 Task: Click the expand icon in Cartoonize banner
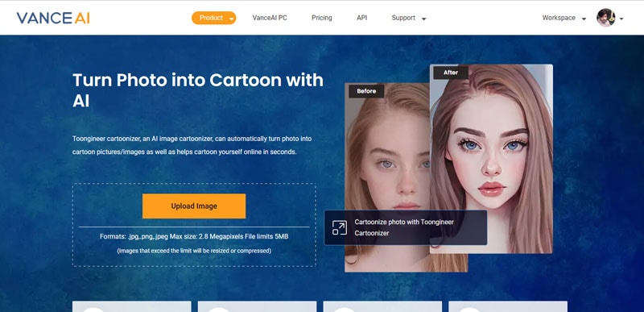pyautogui.click(x=339, y=227)
